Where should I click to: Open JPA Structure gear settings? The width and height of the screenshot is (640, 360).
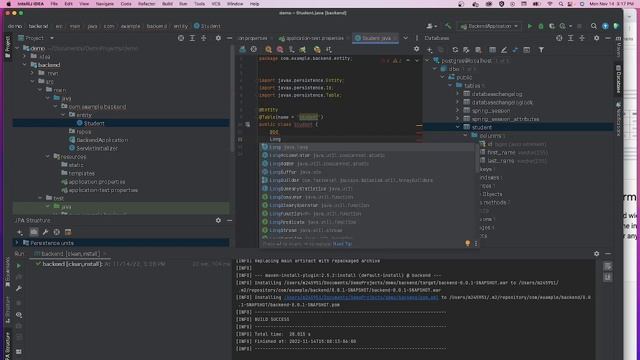tap(218, 220)
